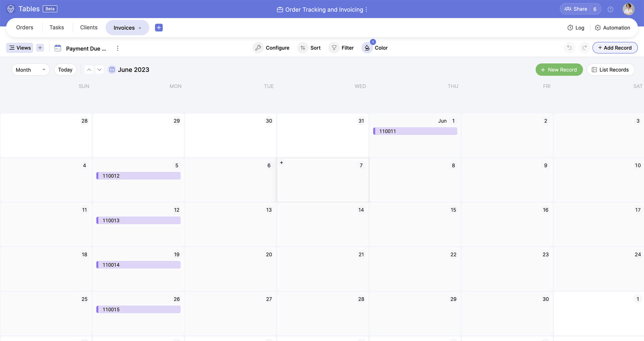Open the Invoices tab dropdown arrow
Image resolution: width=644 pixels, height=341 pixels.
140,28
